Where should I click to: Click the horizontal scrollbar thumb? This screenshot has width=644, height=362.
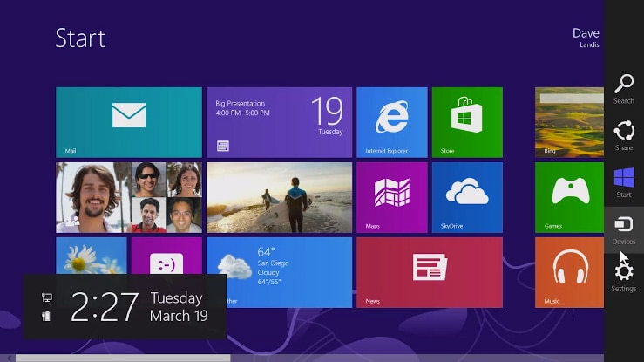[x=123, y=358]
